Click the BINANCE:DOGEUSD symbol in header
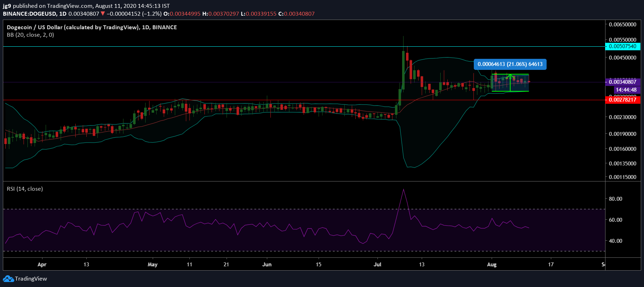The image size is (644, 287). 30,14
